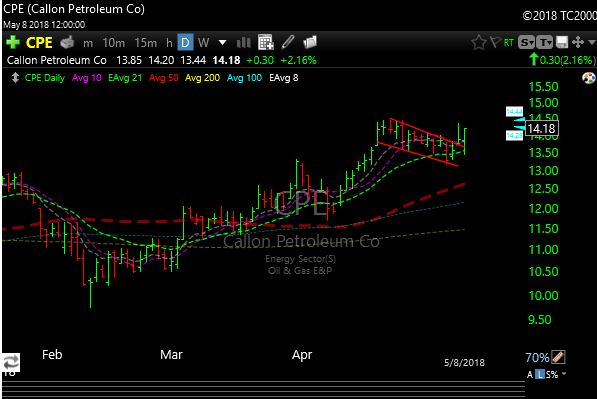Click the S% scale option
This screenshot has width=597, height=399.
(x=552, y=375)
